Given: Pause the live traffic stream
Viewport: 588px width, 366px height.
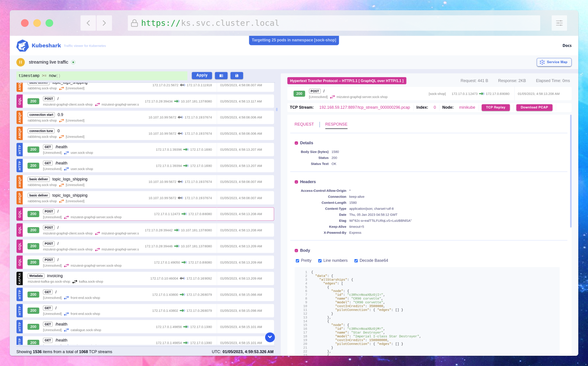Looking at the screenshot, I should (x=20, y=62).
